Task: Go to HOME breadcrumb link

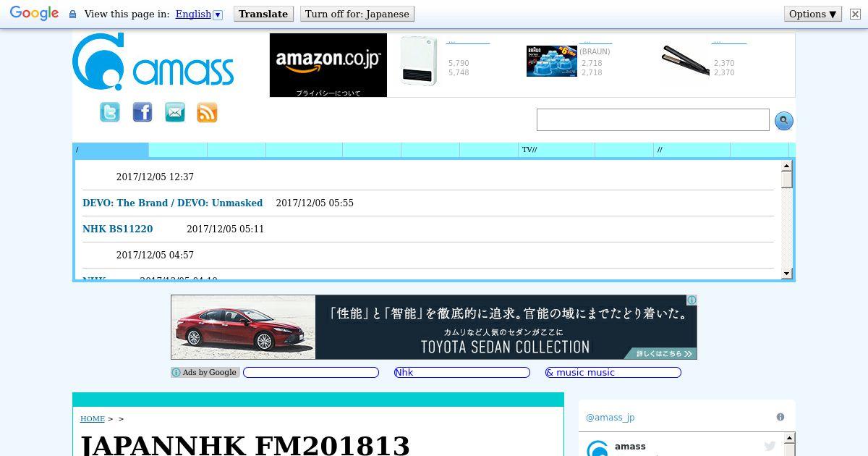Action: pos(92,418)
